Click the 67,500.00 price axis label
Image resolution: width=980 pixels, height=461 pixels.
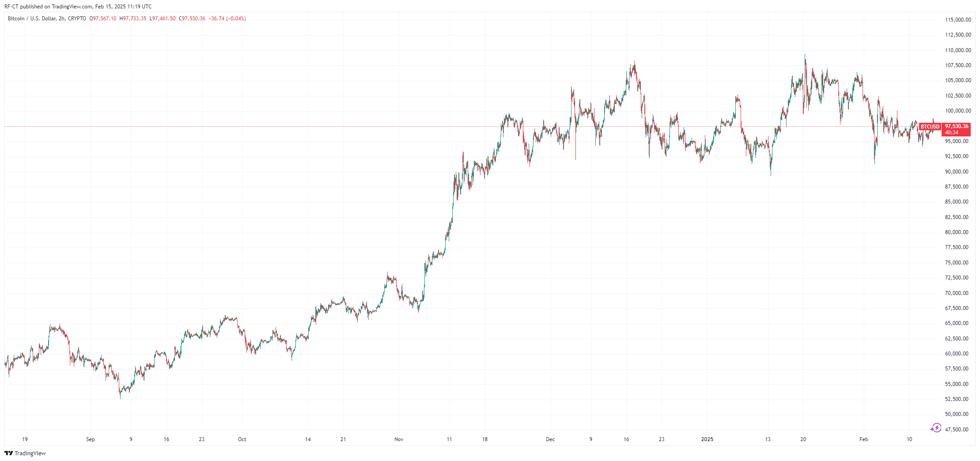(957, 308)
